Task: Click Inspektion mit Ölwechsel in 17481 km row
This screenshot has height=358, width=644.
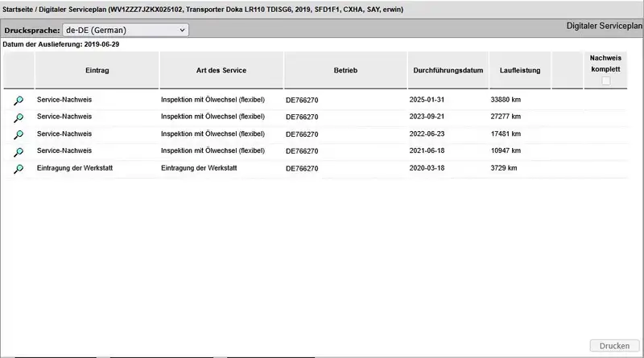Action: coord(213,134)
